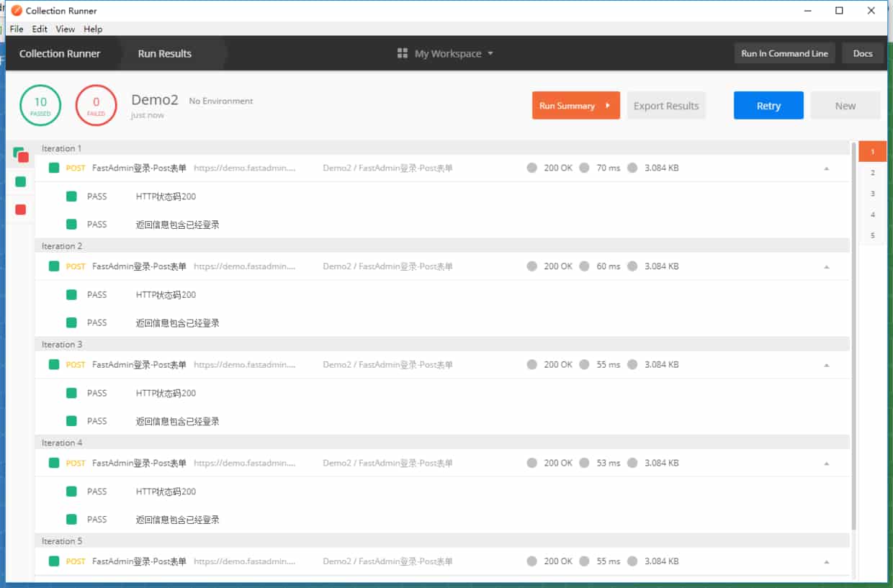
Task: Click Export Results button
Action: coord(666,105)
